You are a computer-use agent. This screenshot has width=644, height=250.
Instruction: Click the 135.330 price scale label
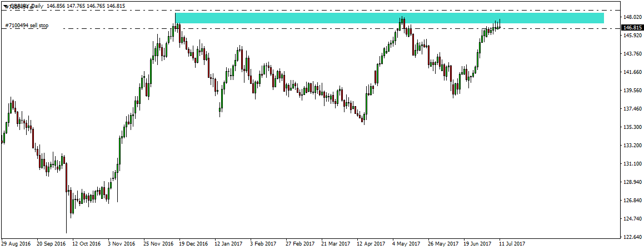(632, 127)
